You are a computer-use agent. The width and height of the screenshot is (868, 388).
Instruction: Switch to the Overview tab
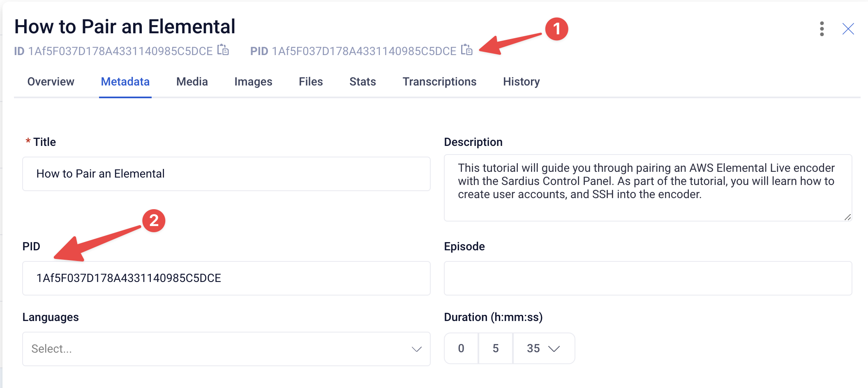pos(51,81)
